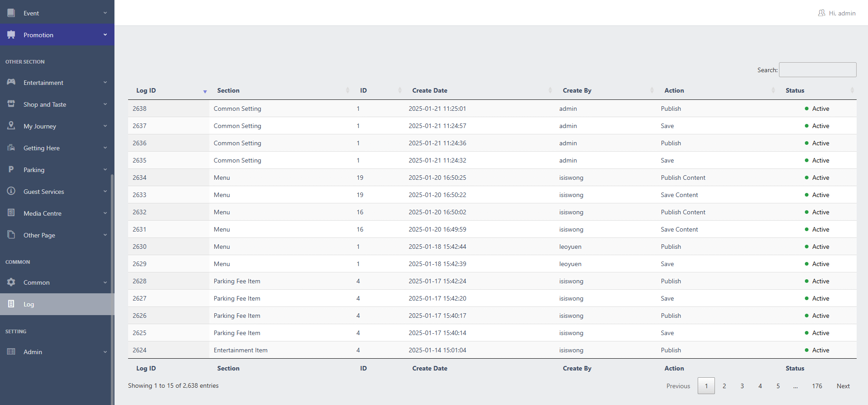
Task: Expand the Other Page submenu arrow
Action: [x=105, y=235]
